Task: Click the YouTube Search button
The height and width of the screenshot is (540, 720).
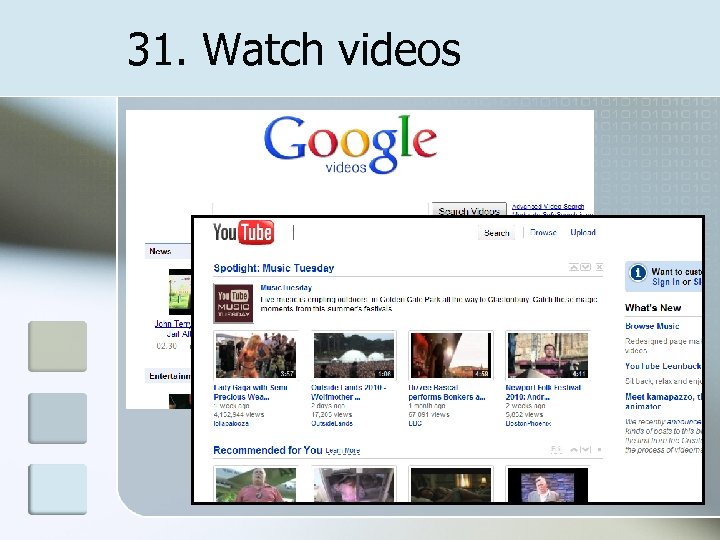Action: 496,233
